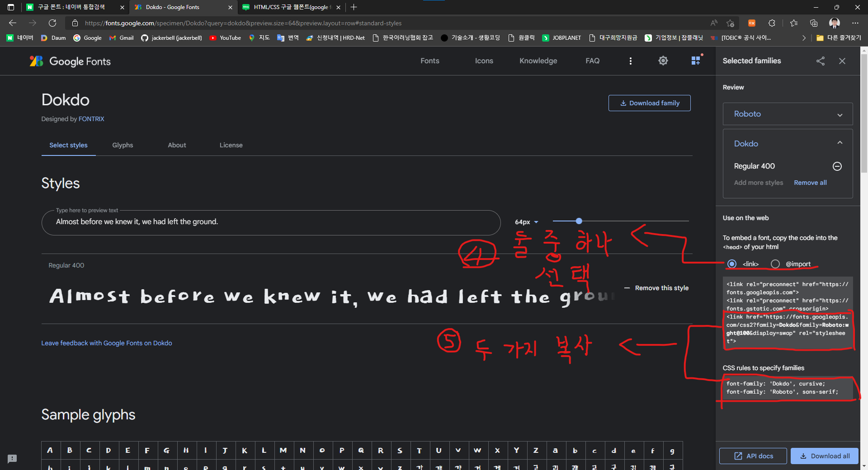868x470 pixels.
Task: Click the font-family CSS rules code block
Action: pyautogui.click(x=788, y=388)
